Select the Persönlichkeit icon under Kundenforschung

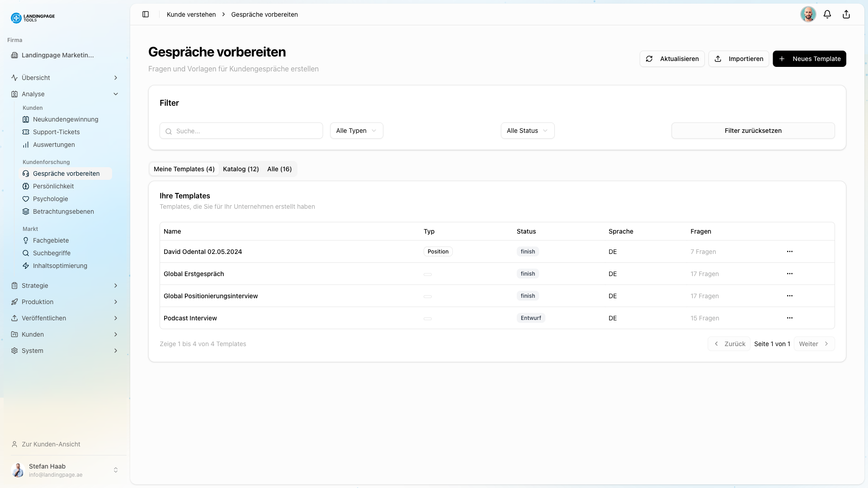pos(26,186)
